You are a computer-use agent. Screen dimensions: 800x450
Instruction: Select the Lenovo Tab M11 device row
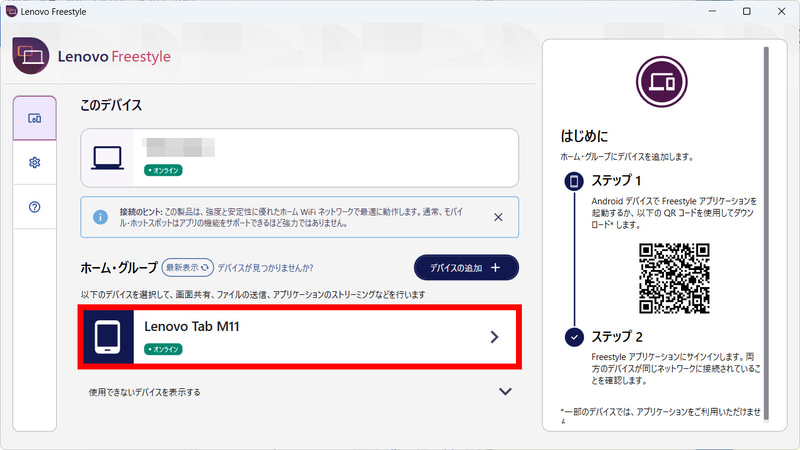point(299,337)
